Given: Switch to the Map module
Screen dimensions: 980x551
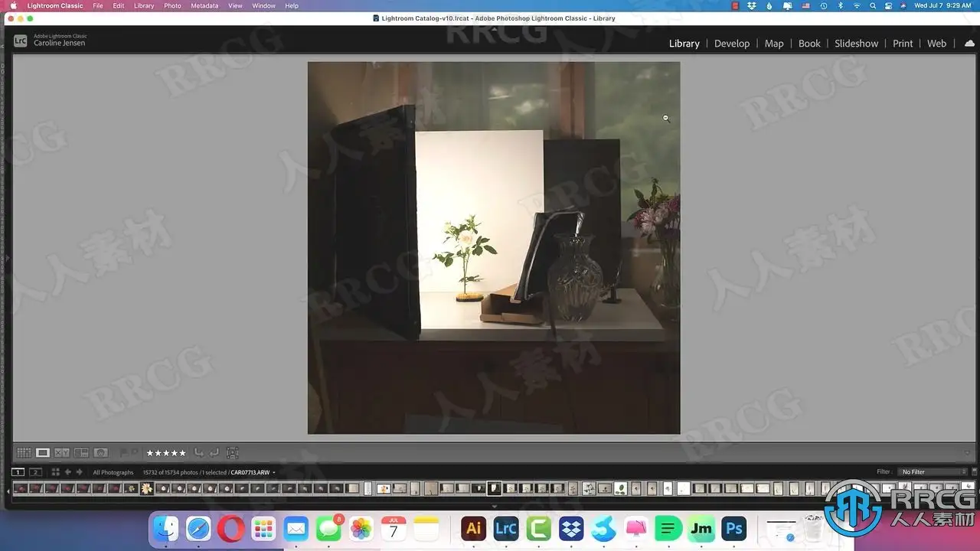Looking at the screenshot, I should [x=774, y=44].
